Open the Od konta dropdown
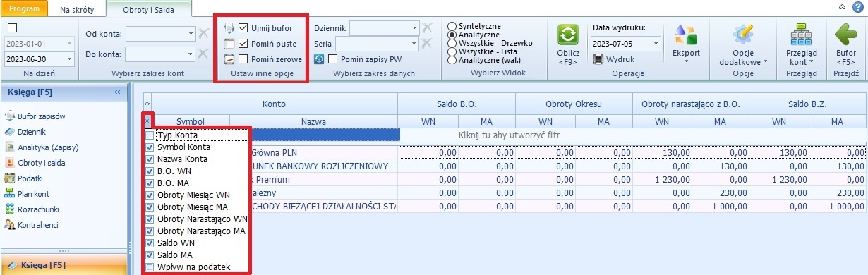 point(191,33)
